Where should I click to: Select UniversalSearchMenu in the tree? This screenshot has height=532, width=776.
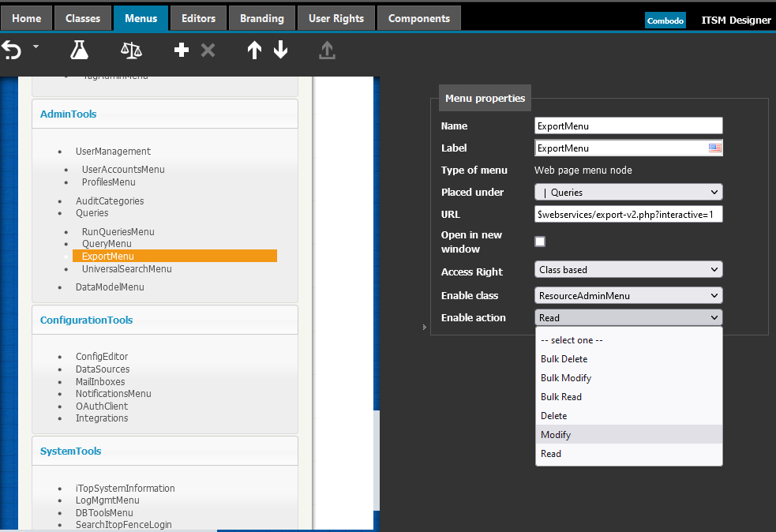coord(126,269)
